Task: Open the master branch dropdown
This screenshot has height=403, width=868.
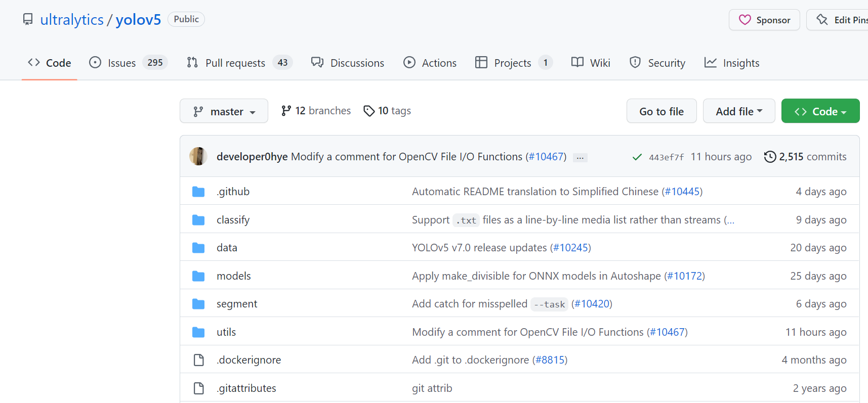Action: point(224,111)
